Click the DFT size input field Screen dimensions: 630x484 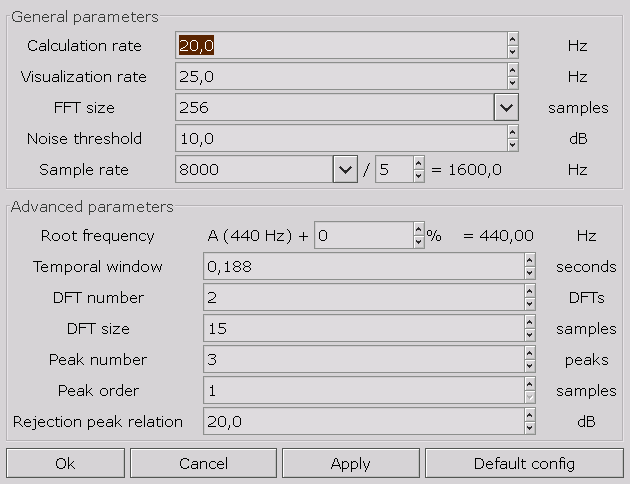tap(364, 328)
